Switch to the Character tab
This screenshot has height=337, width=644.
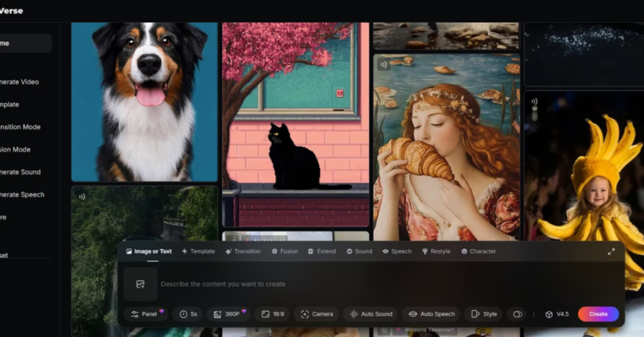pyautogui.click(x=479, y=251)
